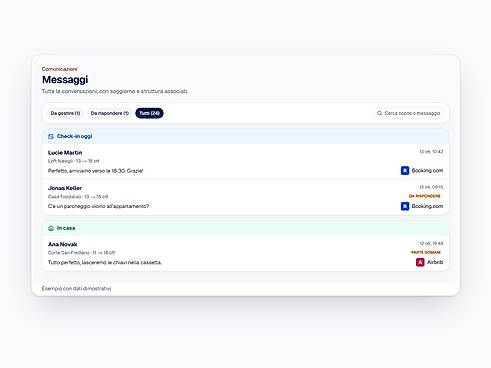Click the timestamp '12 ott, 19:48'
This screenshot has height=368, width=491.
click(x=431, y=243)
